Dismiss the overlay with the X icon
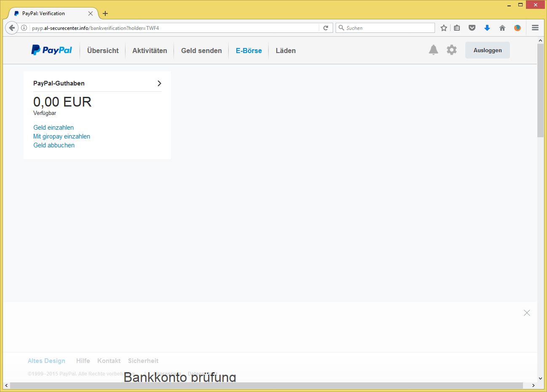The width and height of the screenshot is (547, 392). tap(527, 313)
